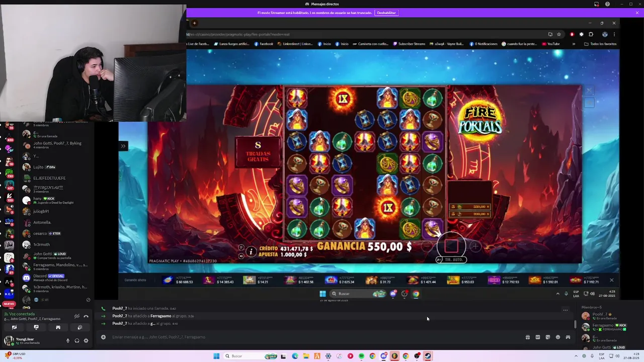This screenshot has height=362, width=644.
Task: Toggle the camera in the voice panel
Action: click(x=14, y=327)
